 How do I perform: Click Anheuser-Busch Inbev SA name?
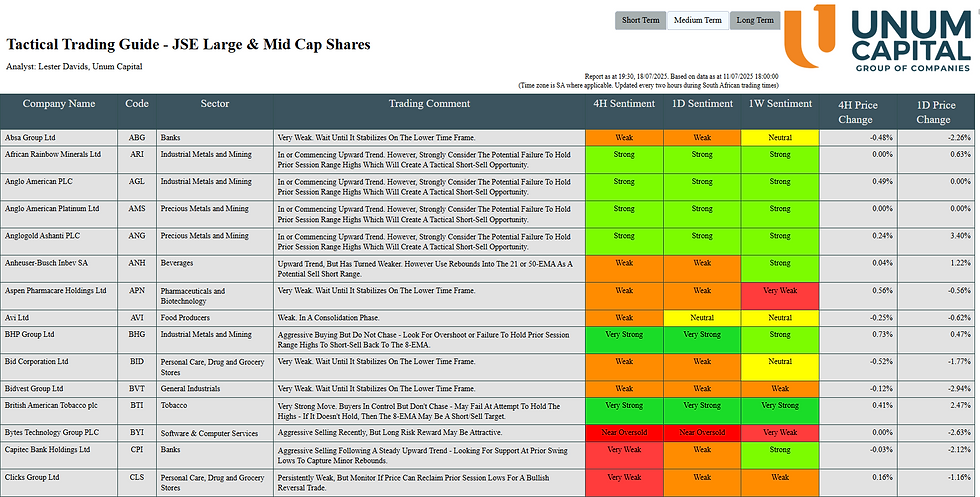(x=46, y=263)
